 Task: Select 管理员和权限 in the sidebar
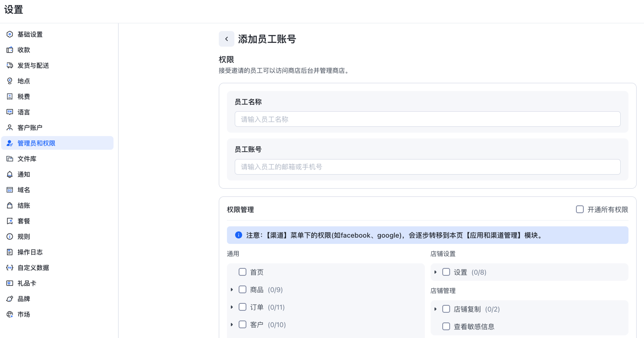[x=58, y=143]
